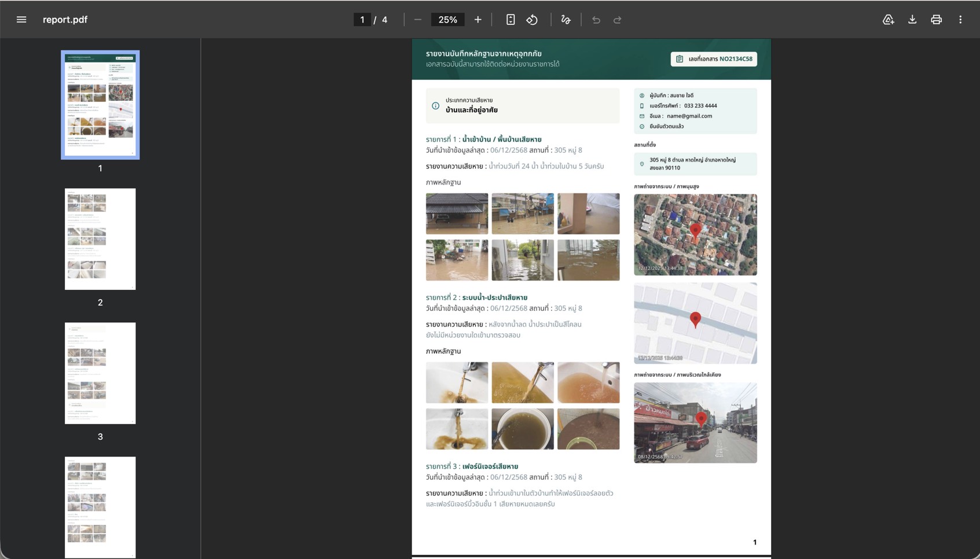Save the PDF to Google Drive
Screen dimensions: 980x559
point(888,20)
